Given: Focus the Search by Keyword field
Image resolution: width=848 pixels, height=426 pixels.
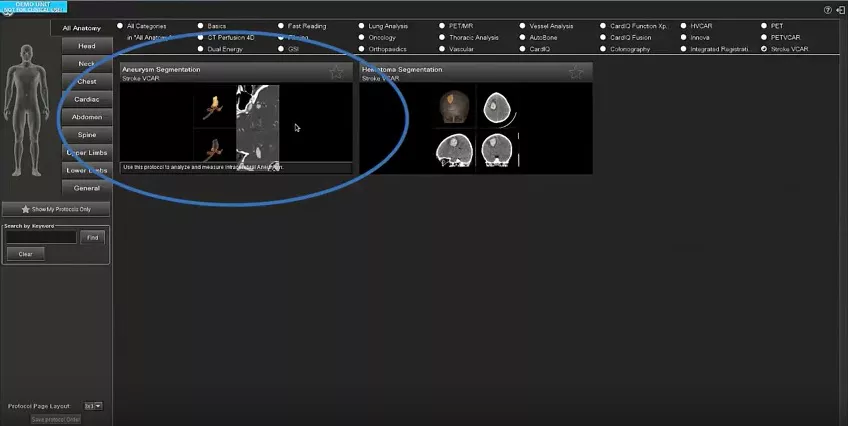Looking at the screenshot, I should coord(41,237).
